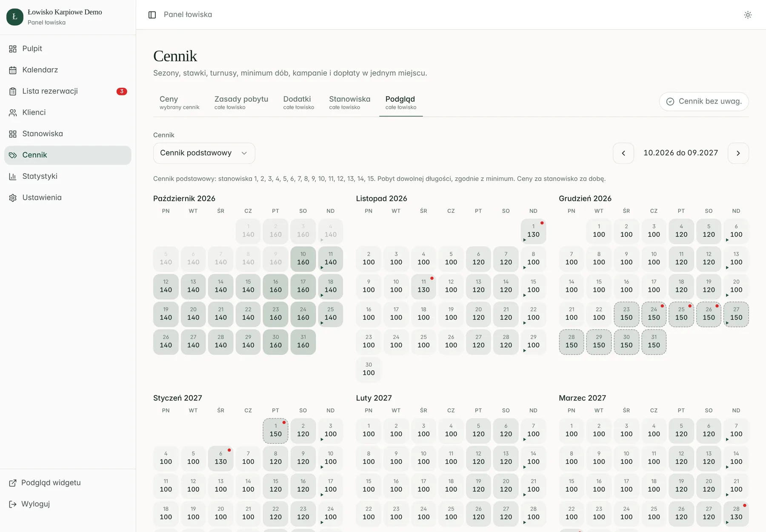766x532 pixels.
Task: Click the Łowisko Karpiowe Demo avatar
Action: pos(15,17)
